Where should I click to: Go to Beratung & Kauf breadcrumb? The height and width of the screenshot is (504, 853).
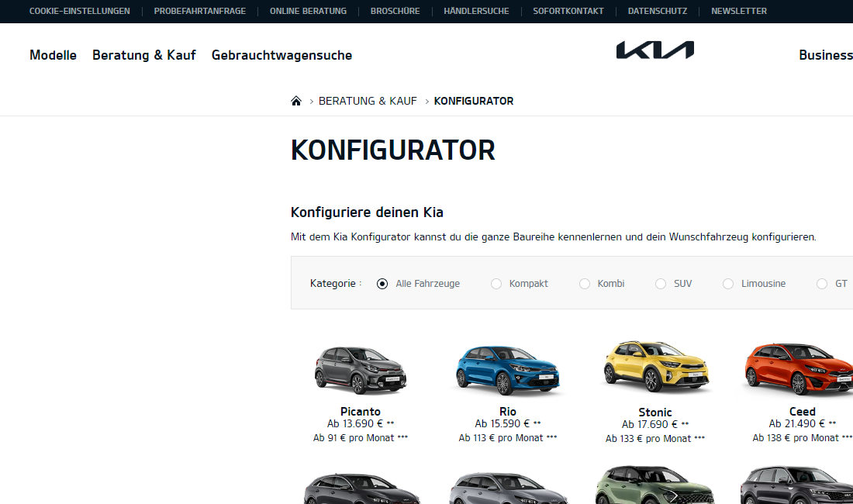pos(368,101)
